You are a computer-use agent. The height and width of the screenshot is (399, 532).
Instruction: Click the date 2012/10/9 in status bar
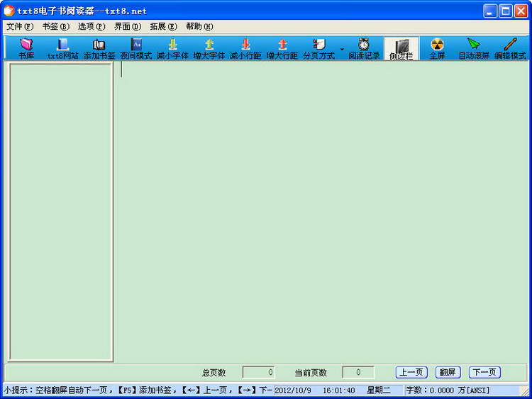tap(293, 390)
